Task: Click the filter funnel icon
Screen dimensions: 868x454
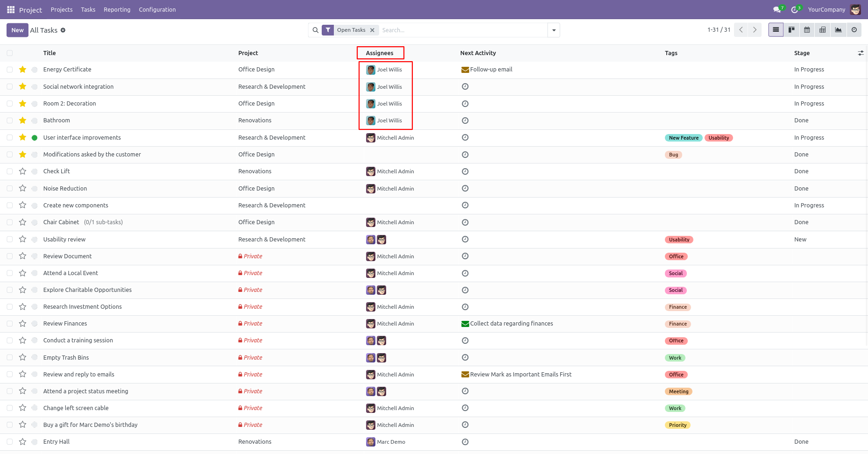Action: 328,30
